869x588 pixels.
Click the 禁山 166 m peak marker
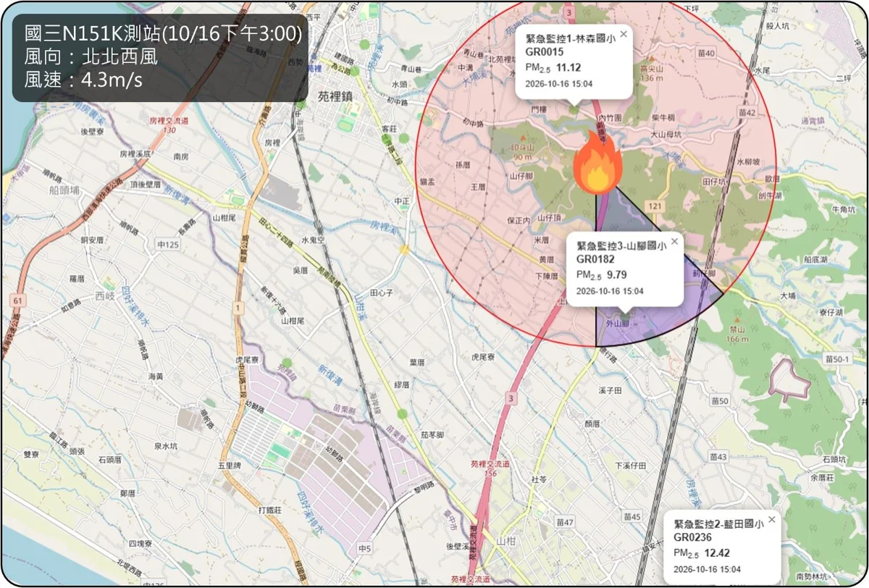736,332
